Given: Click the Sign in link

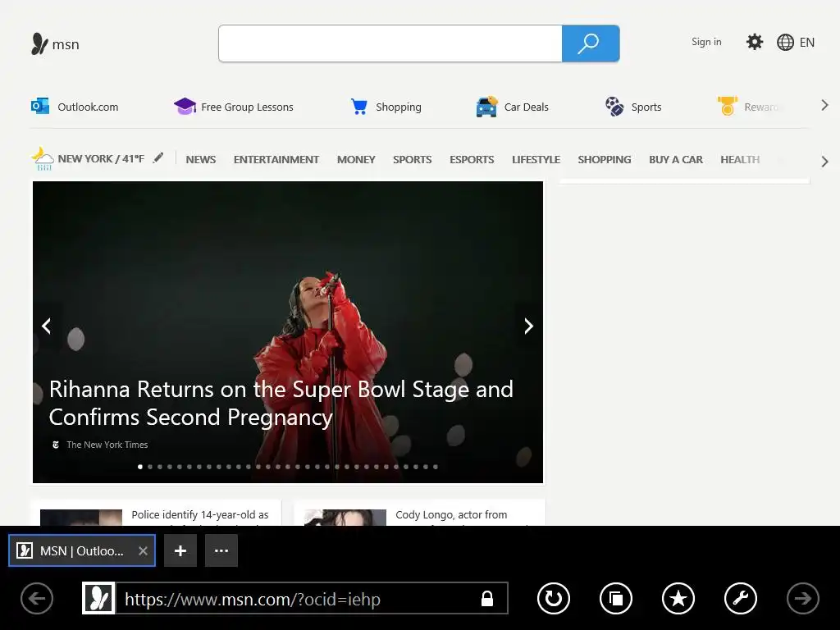Looking at the screenshot, I should click(x=706, y=42).
